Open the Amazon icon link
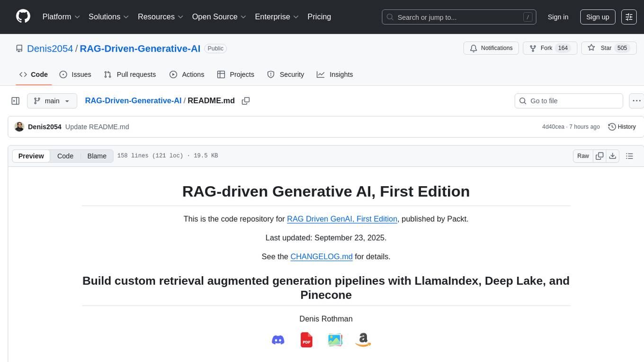Image resolution: width=644 pixels, height=362 pixels. pos(363,340)
